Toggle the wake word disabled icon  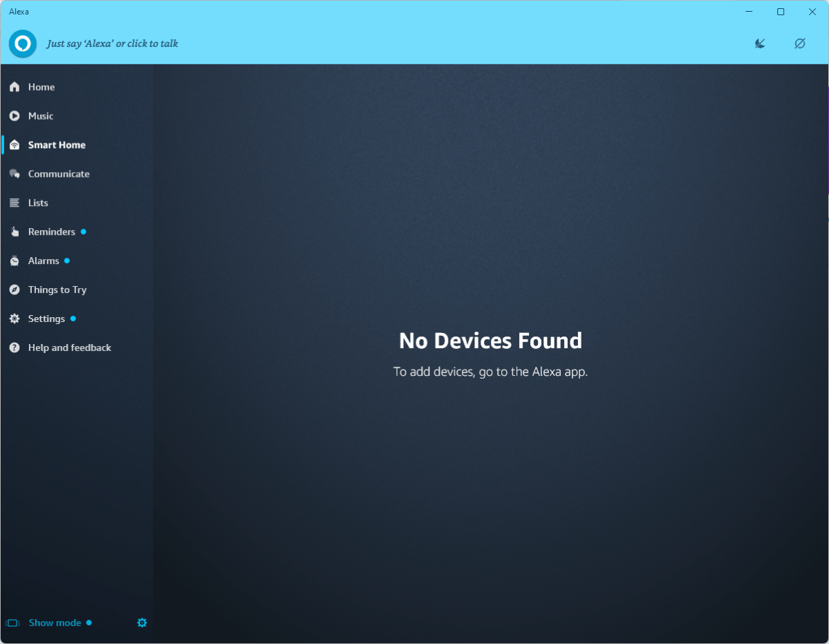pyautogui.click(x=800, y=44)
